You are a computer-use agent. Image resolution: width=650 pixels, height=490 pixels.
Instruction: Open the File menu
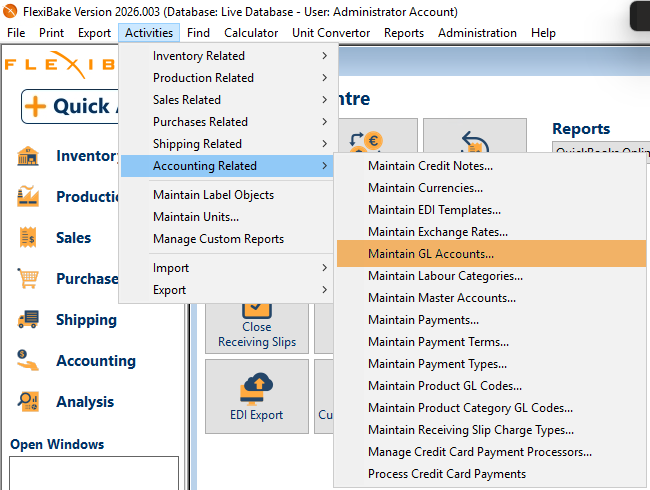click(x=16, y=33)
